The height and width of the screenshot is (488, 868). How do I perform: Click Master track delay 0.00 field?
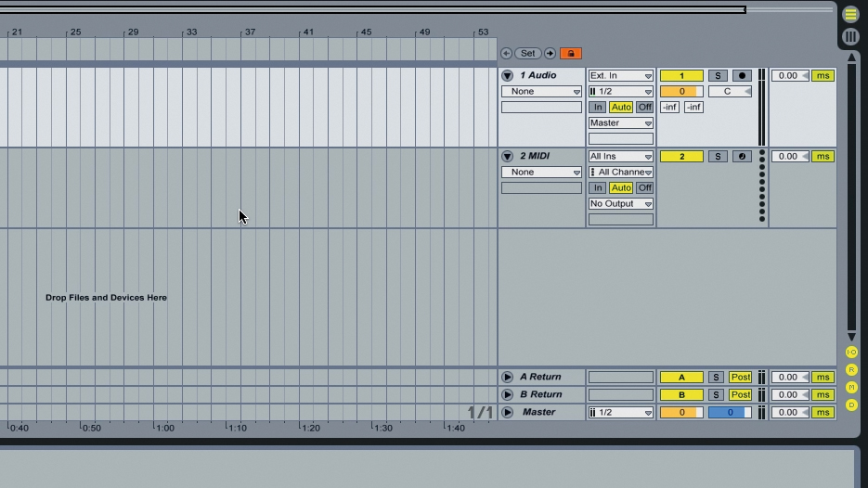790,412
